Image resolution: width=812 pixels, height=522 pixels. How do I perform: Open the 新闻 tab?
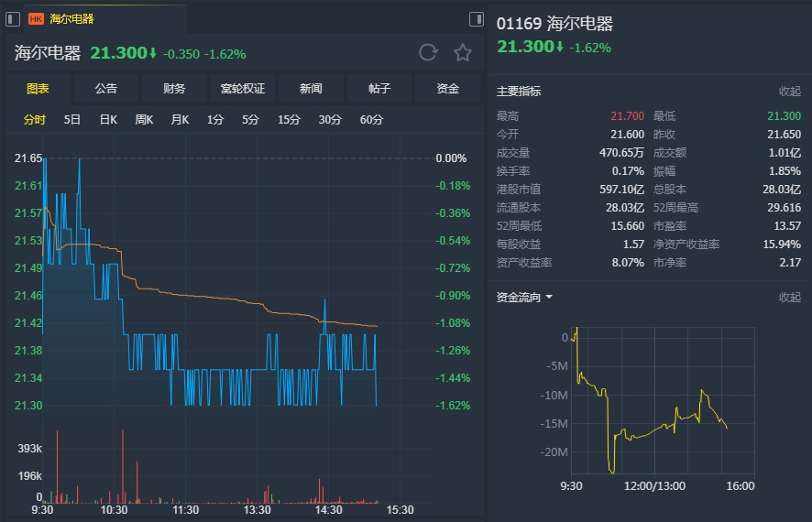click(x=311, y=89)
